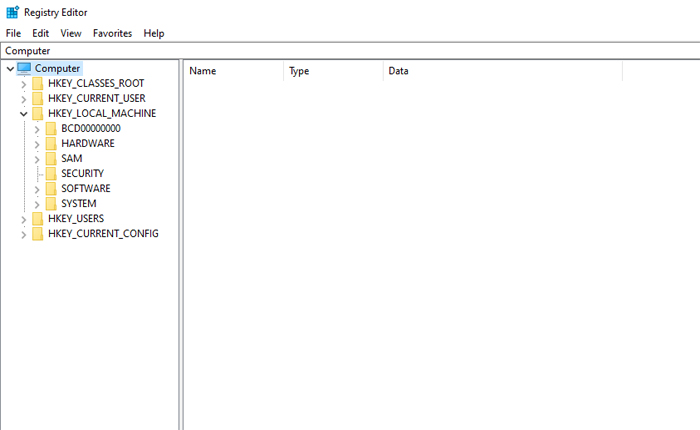The height and width of the screenshot is (430, 700).
Task: Expand the HKEY_USERS branch arrow
Action: tap(24, 219)
